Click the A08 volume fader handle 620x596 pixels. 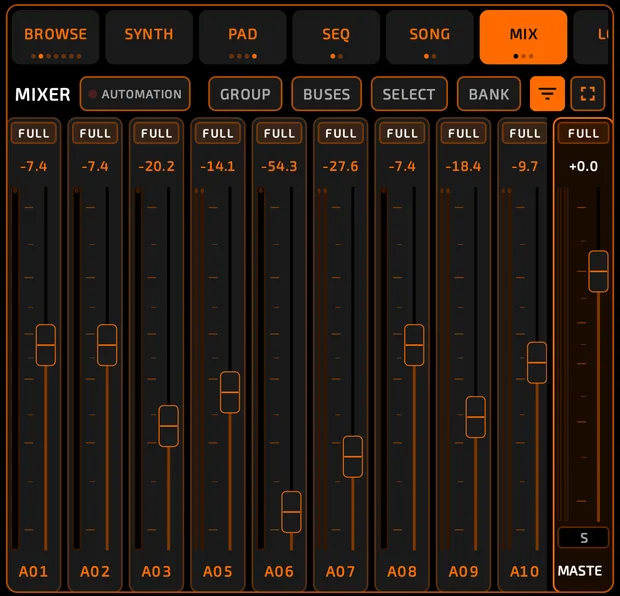point(414,345)
